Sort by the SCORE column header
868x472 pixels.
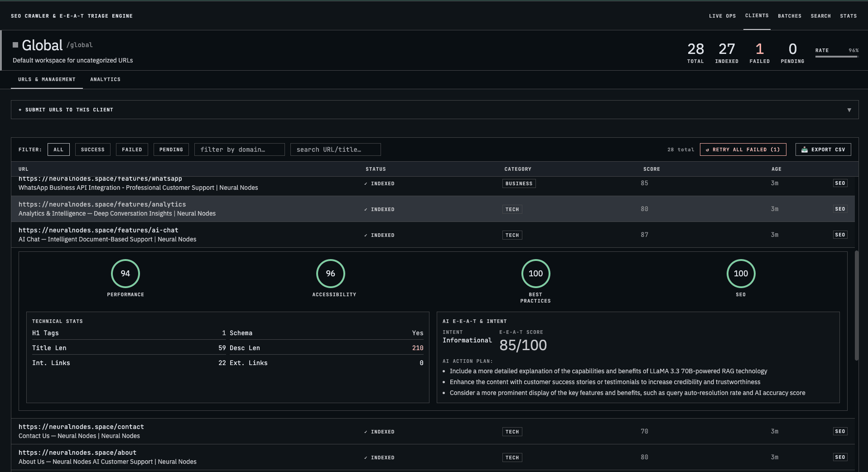[651, 169]
